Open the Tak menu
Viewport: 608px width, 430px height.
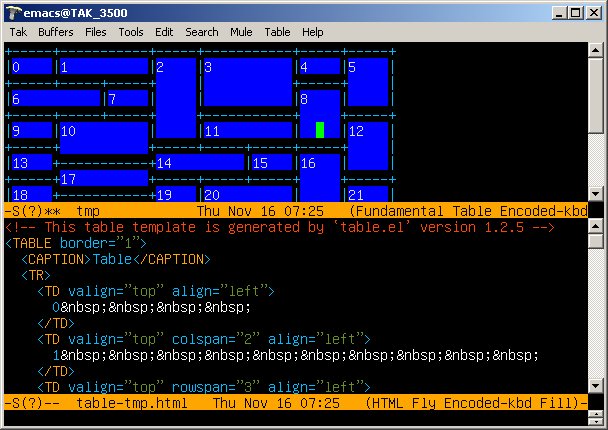coord(18,32)
